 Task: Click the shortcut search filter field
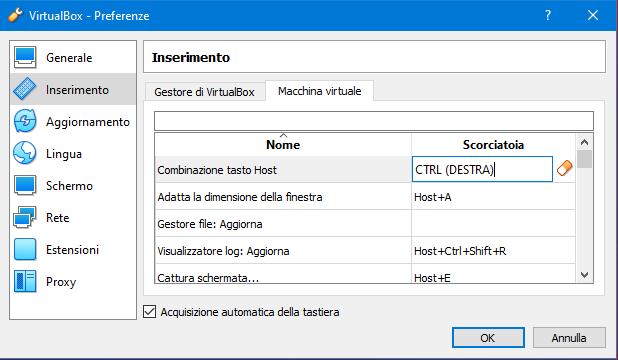click(x=374, y=121)
